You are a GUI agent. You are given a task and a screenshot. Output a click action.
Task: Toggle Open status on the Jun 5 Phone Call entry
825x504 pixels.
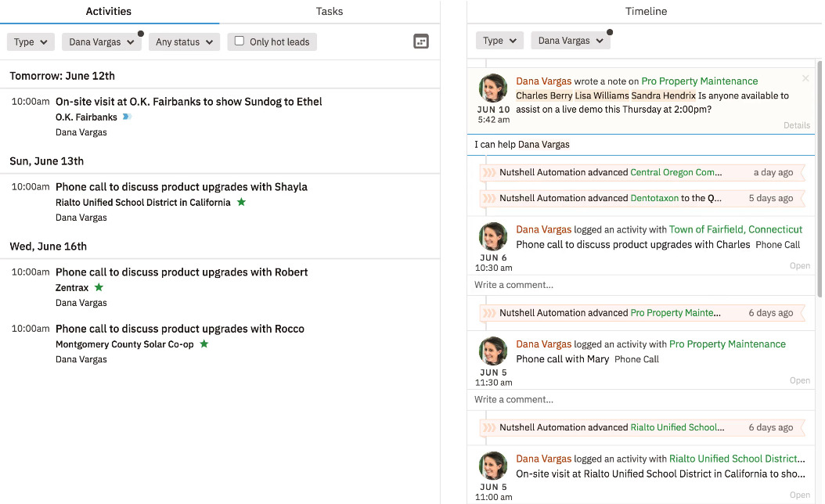point(800,380)
